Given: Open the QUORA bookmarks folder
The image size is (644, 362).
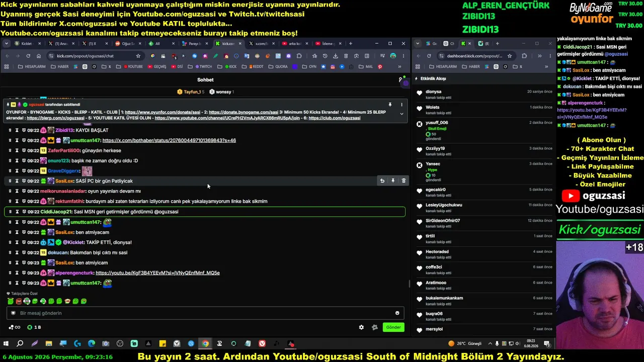Looking at the screenshot, I should coord(278,66).
